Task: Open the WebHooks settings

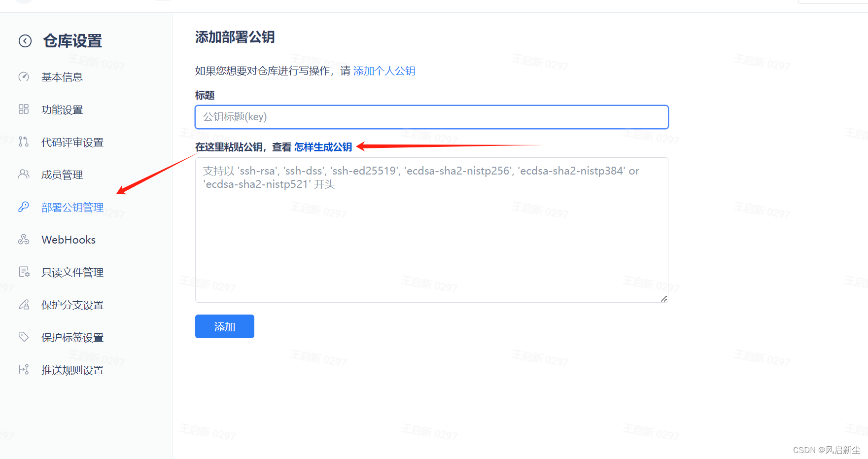Action: (69, 240)
